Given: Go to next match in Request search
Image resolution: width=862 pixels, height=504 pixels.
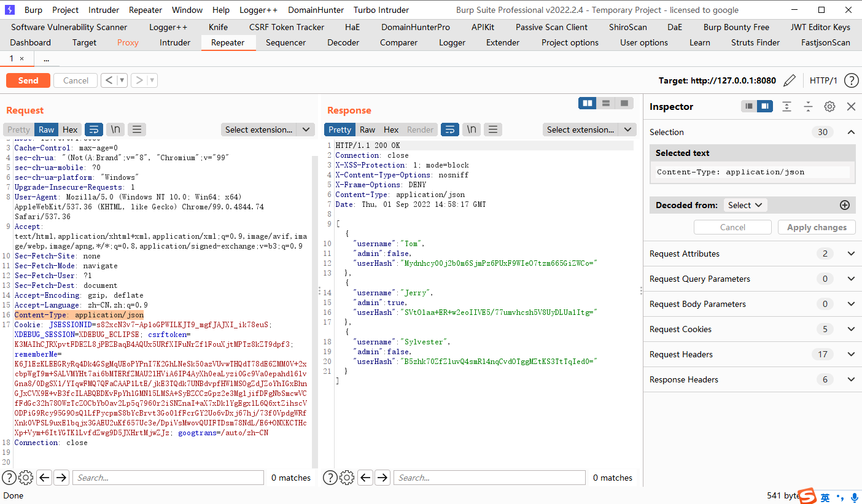Looking at the screenshot, I should (61, 478).
